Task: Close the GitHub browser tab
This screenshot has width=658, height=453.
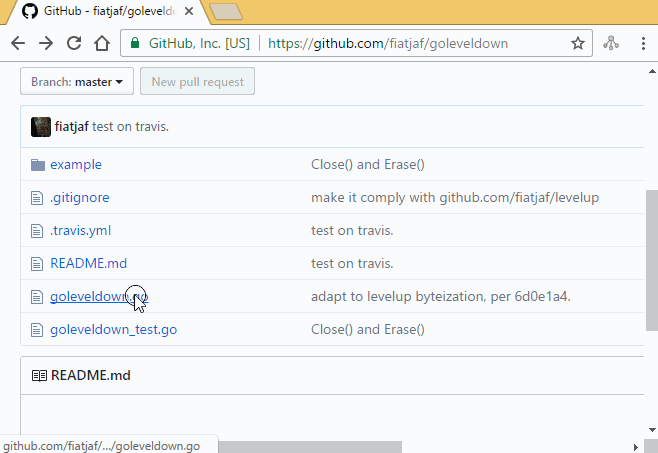Action: click(x=189, y=11)
